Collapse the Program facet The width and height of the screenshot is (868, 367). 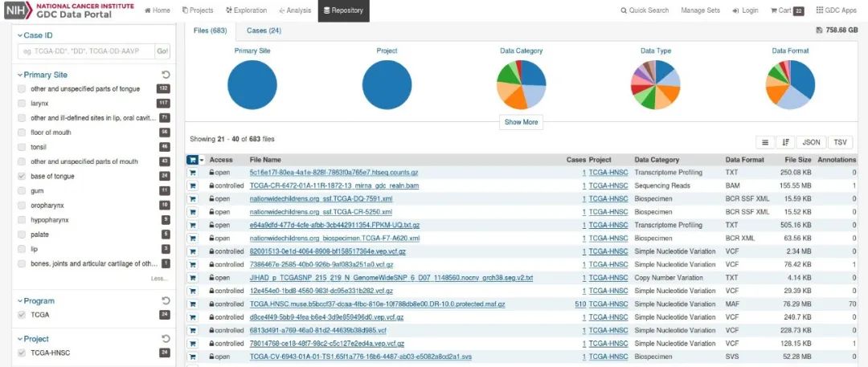tap(36, 301)
